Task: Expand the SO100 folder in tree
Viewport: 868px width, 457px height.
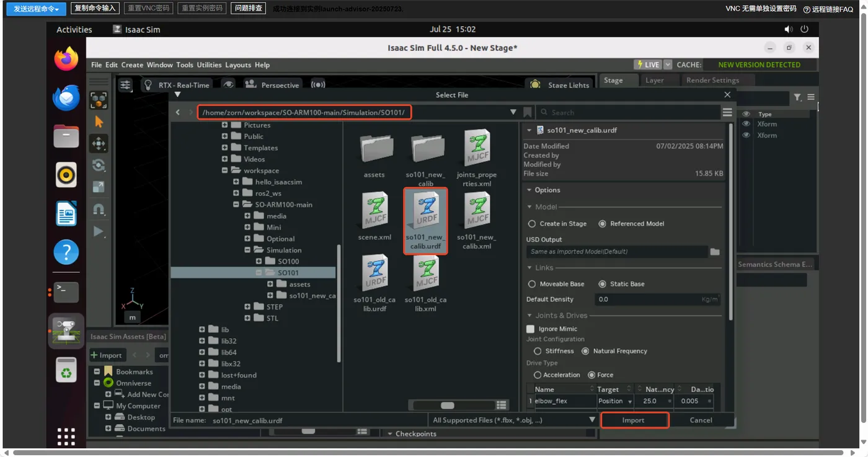Action: pos(259,262)
